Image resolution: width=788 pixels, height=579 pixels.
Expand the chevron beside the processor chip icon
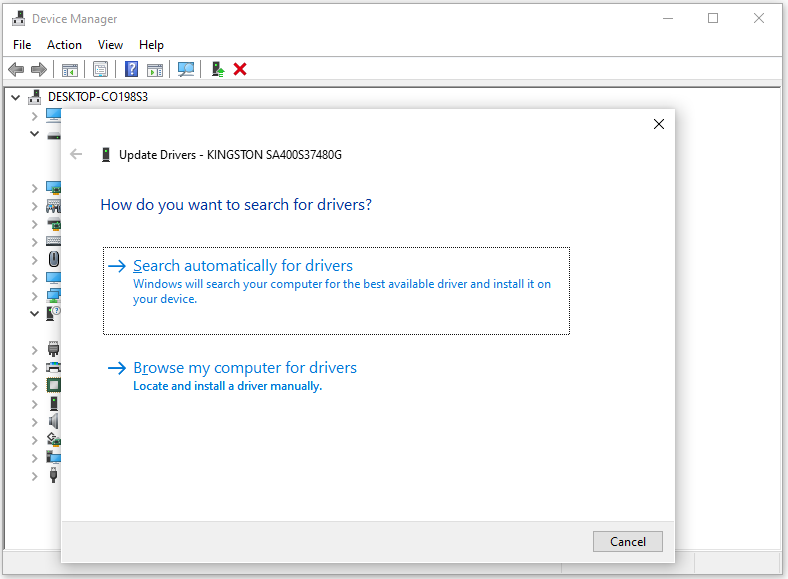(x=34, y=386)
